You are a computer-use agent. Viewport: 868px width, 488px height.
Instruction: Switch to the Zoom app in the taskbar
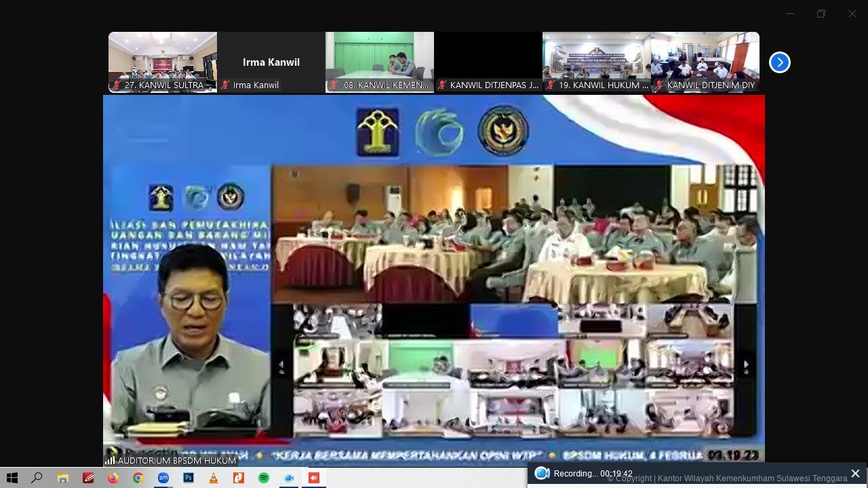[x=163, y=478]
